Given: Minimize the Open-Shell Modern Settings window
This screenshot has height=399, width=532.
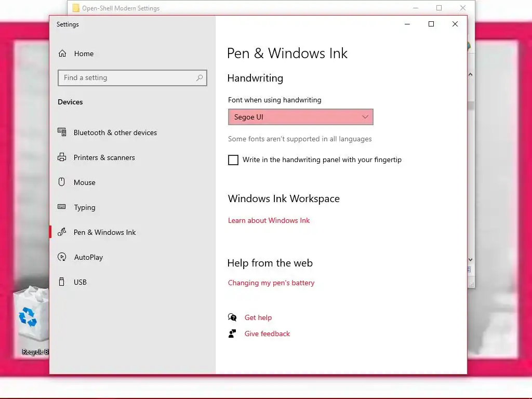Looking at the screenshot, I should click(x=416, y=8).
